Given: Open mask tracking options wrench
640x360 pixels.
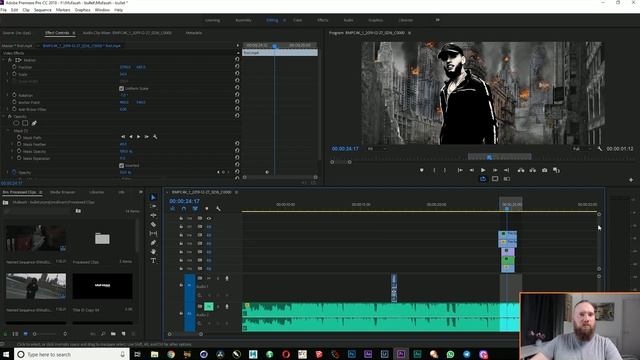Looking at the screenshot, I should point(155,137).
